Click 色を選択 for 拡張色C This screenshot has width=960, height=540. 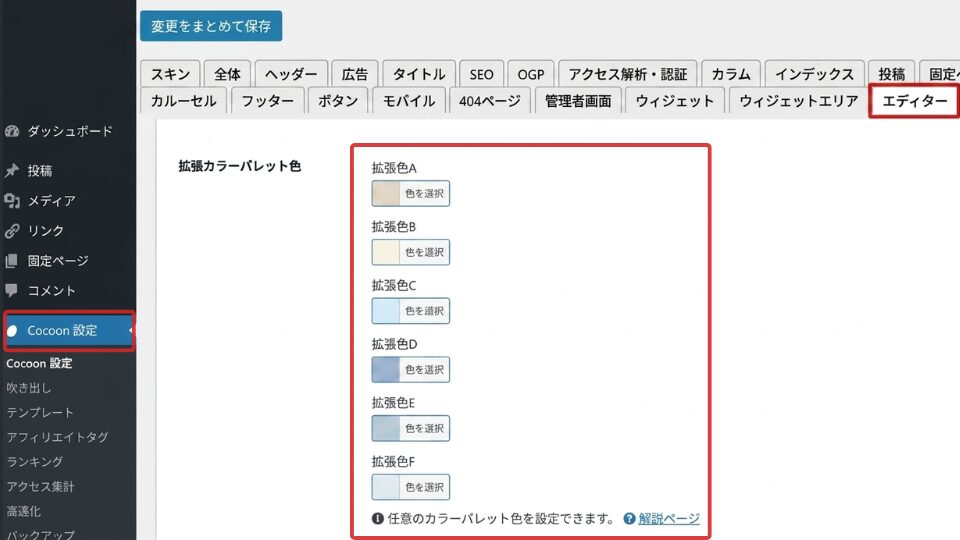424,311
